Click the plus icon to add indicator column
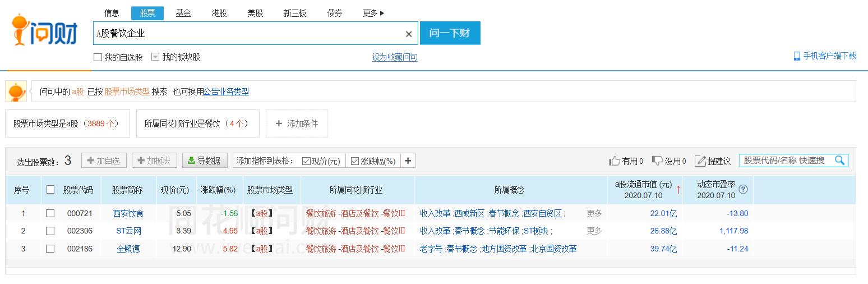868x284 pixels. pyautogui.click(x=408, y=161)
